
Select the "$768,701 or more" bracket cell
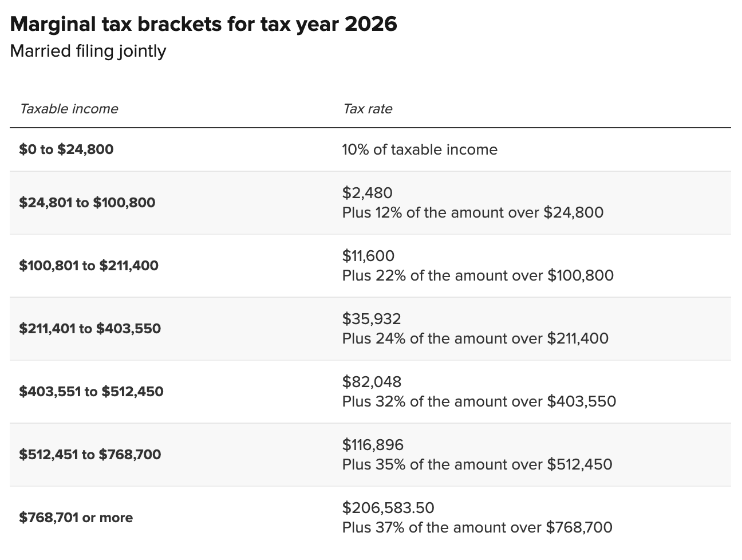pyautogui.click(x=76, y=518)
